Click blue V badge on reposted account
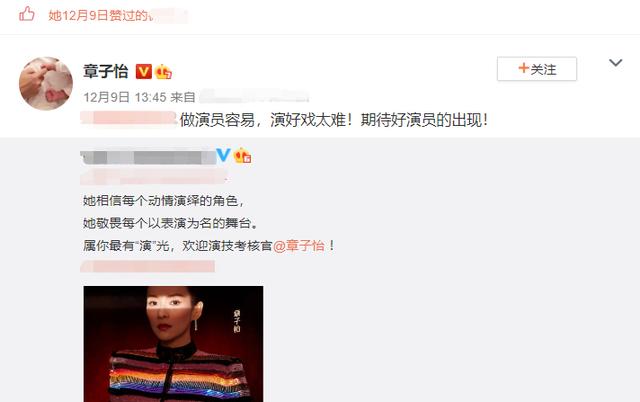The width and height of the screenshot is (640, 402). pos(223,155)
